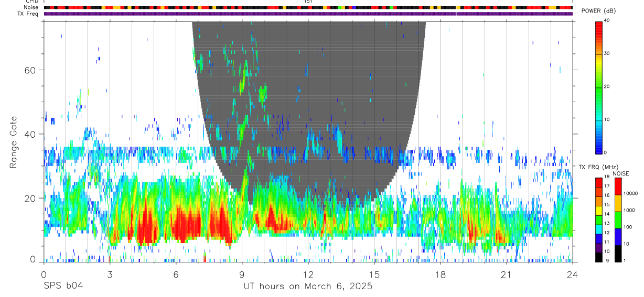Click the 15 hour tick on UT axis
The image size is (644, 297).
(374, 274)
